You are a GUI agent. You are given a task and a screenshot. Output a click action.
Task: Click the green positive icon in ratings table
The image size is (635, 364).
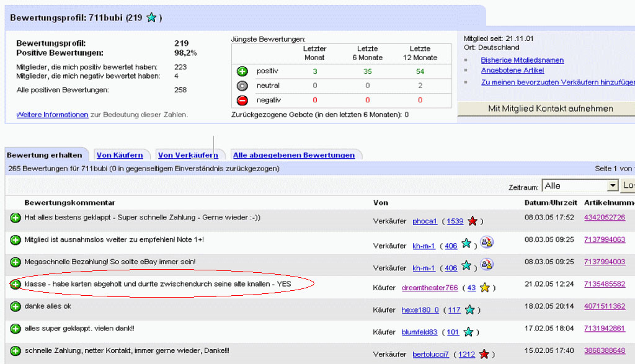point(242,71)
